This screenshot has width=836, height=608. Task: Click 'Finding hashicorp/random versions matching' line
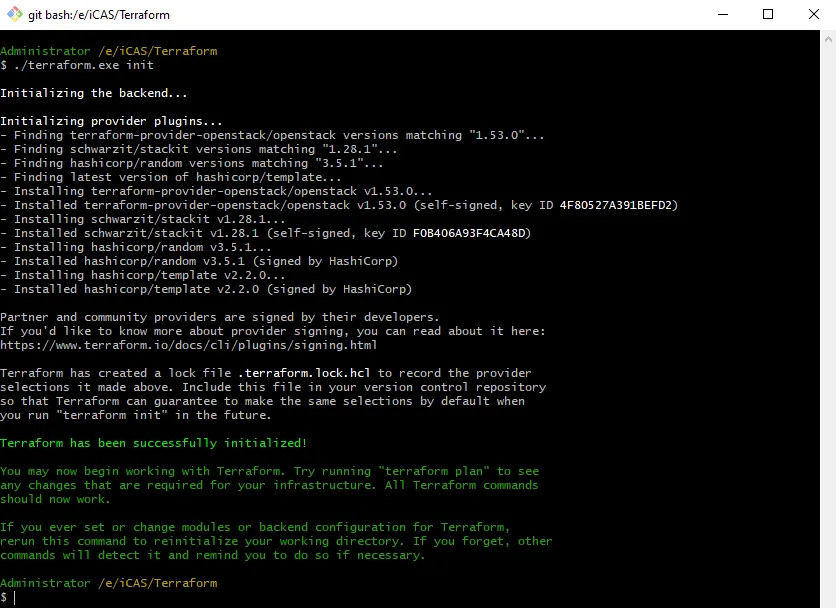point(191,163)
